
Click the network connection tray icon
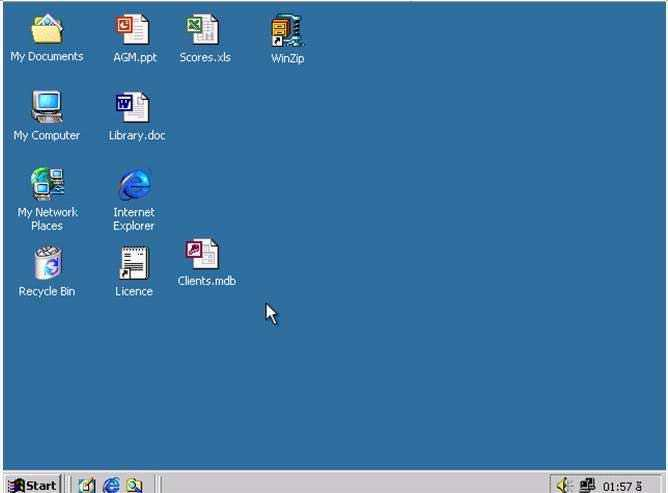[587, 485]
